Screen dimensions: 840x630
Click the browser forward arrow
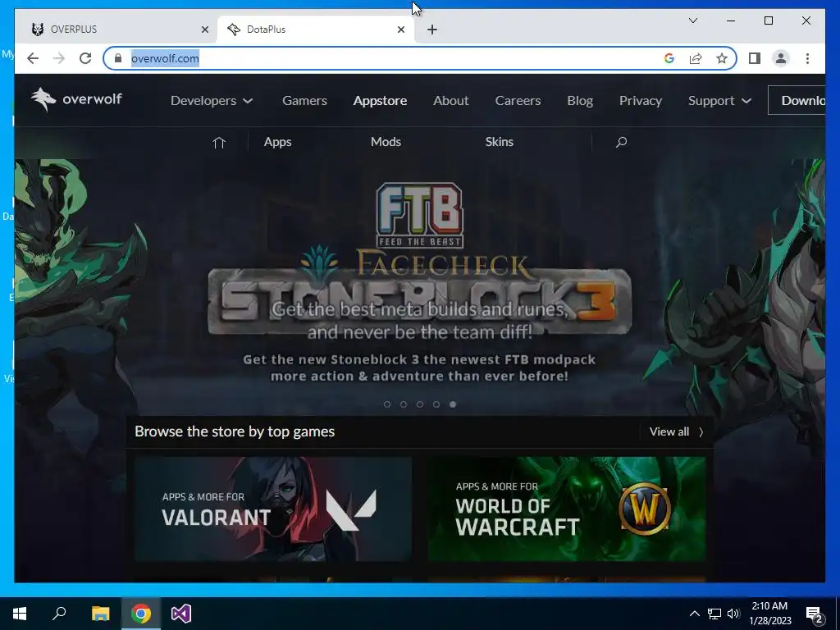tap(59, 58)
